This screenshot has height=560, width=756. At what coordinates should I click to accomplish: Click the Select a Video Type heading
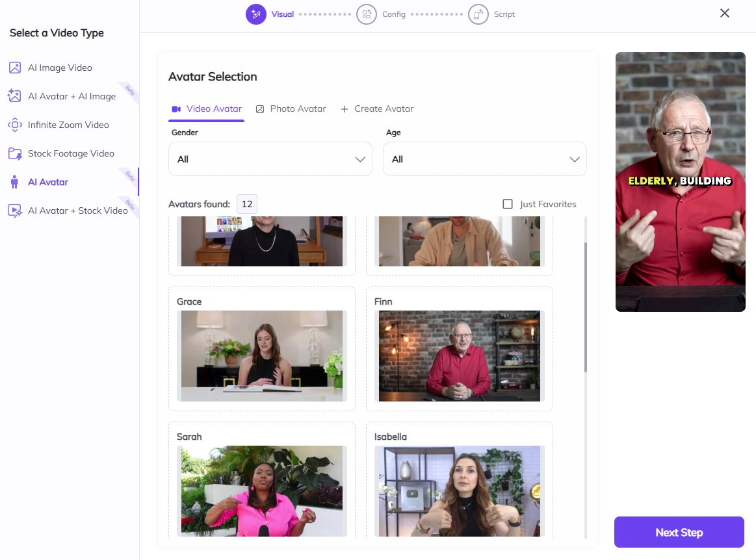pyautogui.click(x=57, y=33)
